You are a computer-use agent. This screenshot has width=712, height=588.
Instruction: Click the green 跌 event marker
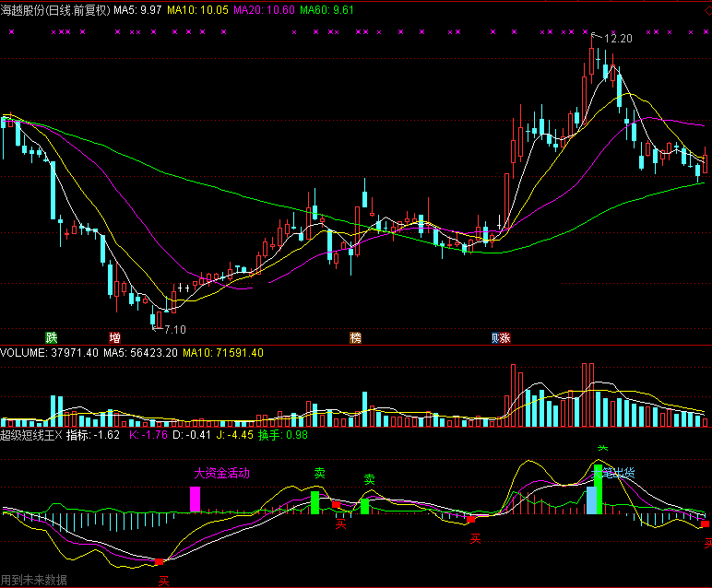point(50,337)
